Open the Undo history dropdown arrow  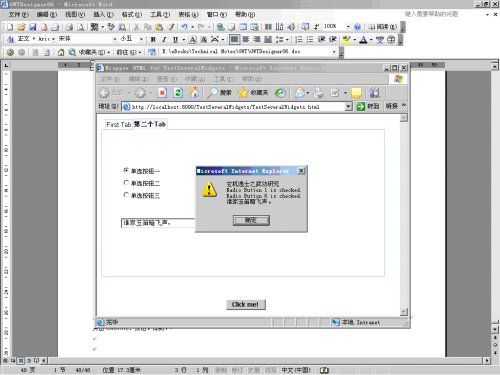pyautogui.click(x=192, y=27)
